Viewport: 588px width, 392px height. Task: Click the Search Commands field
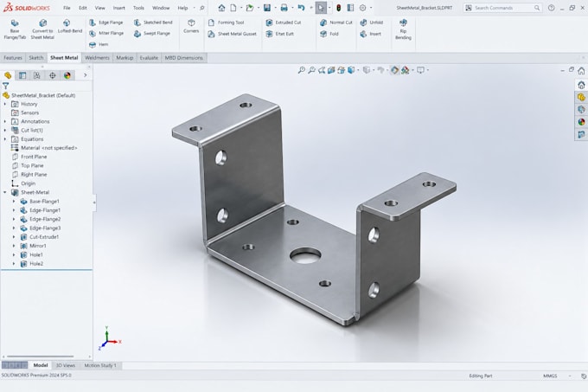coord(503,8)
